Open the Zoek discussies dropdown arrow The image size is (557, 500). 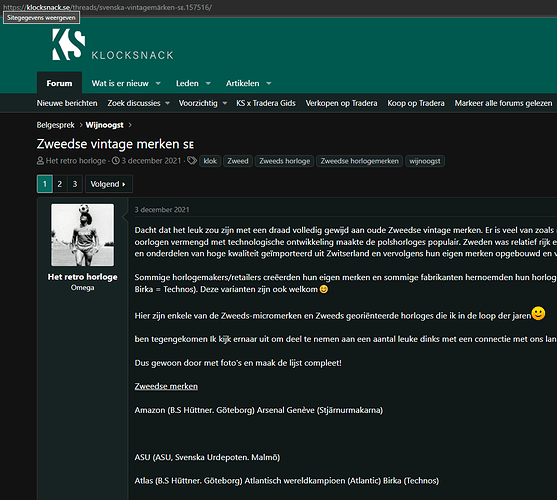(x=167, y=103)
